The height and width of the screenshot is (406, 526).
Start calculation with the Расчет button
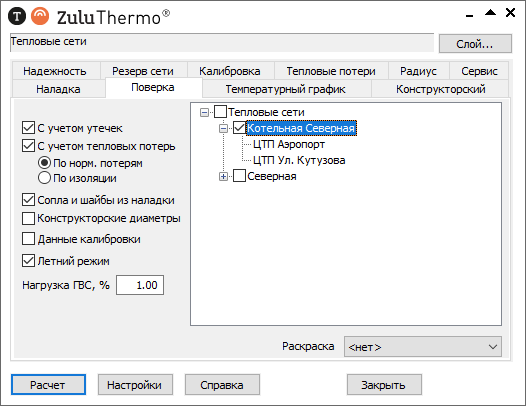pos(48,385)
